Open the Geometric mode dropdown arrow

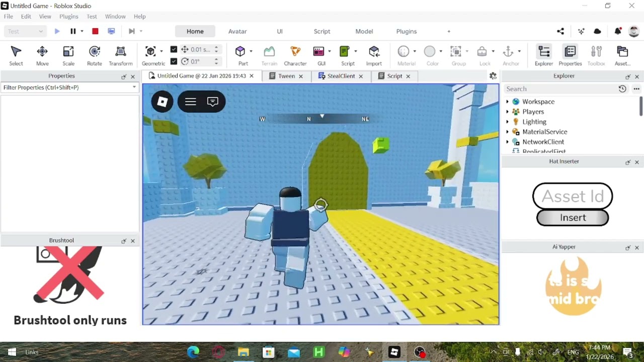pos(162,51)
